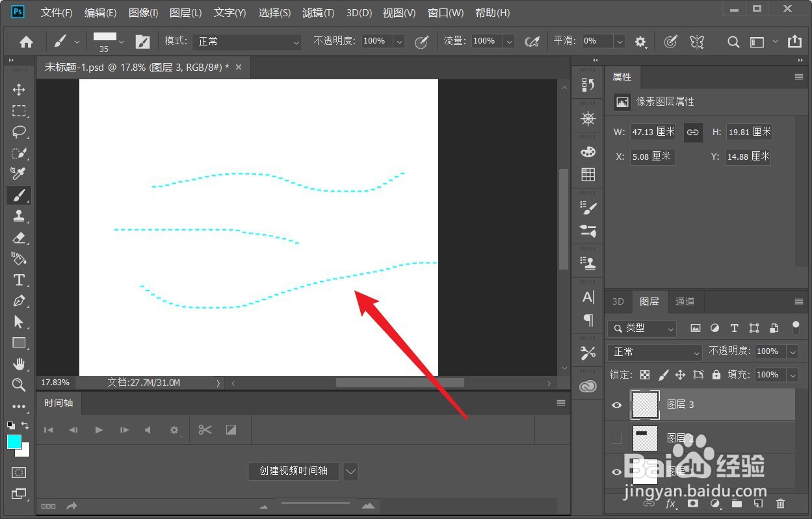Toggle pressure for opacity button
The image size is (812, 519).
421,42
